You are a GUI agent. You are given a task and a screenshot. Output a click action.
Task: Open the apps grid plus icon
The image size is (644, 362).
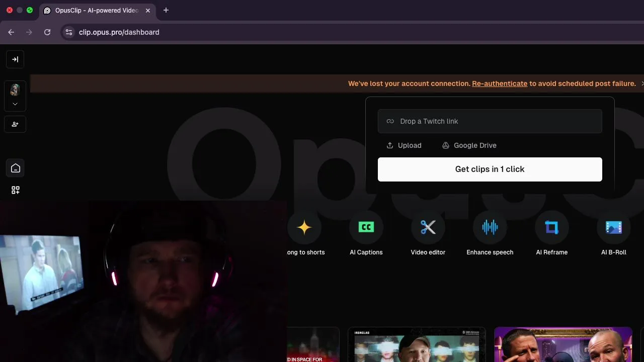(x=16, y=190)
